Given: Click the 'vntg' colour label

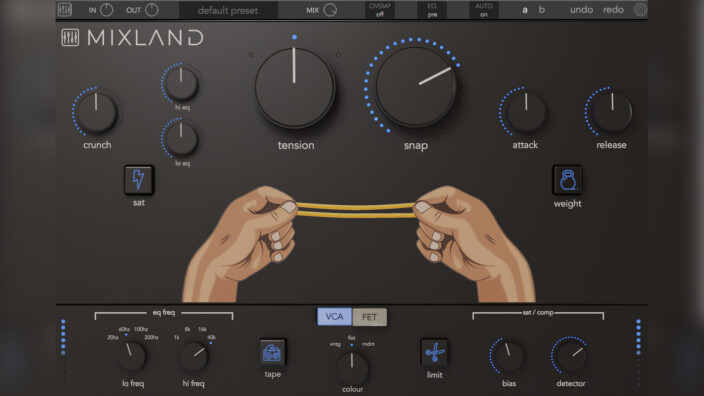Looking at the screenshot, I should 335,344.
